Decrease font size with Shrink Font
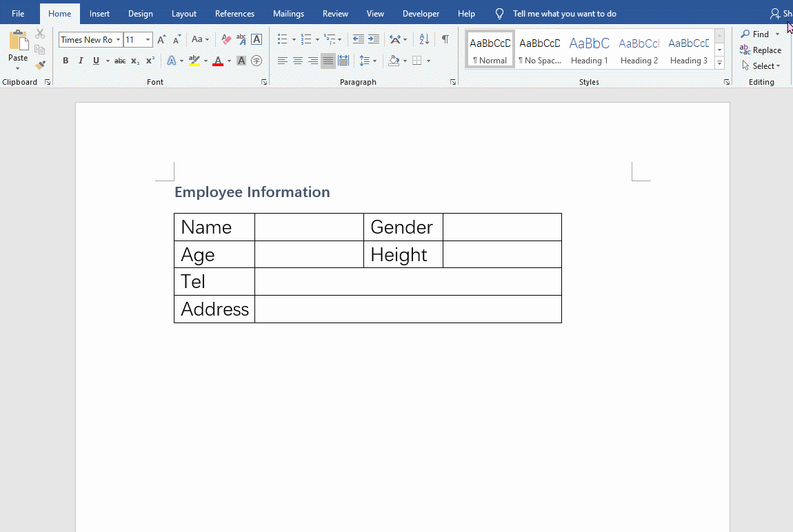Image resolution: width=793 pixels, height=532 pixels. tap(177, 39)
